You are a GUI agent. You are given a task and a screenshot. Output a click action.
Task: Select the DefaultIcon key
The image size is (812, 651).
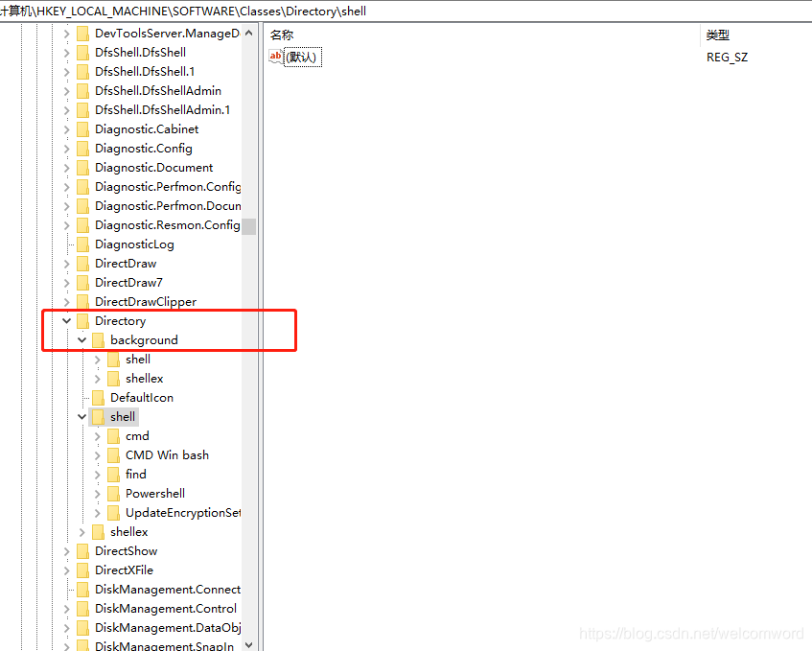tap(141, 398)
